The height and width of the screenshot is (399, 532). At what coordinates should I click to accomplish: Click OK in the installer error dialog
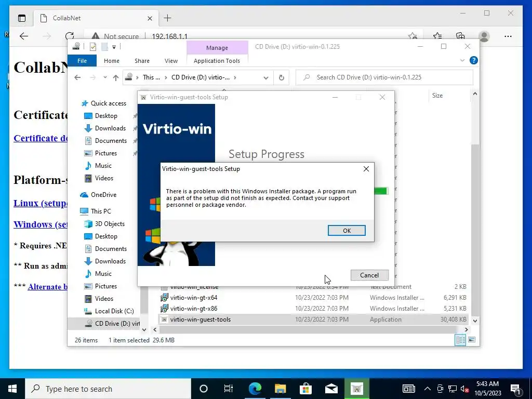pos(347,230)
